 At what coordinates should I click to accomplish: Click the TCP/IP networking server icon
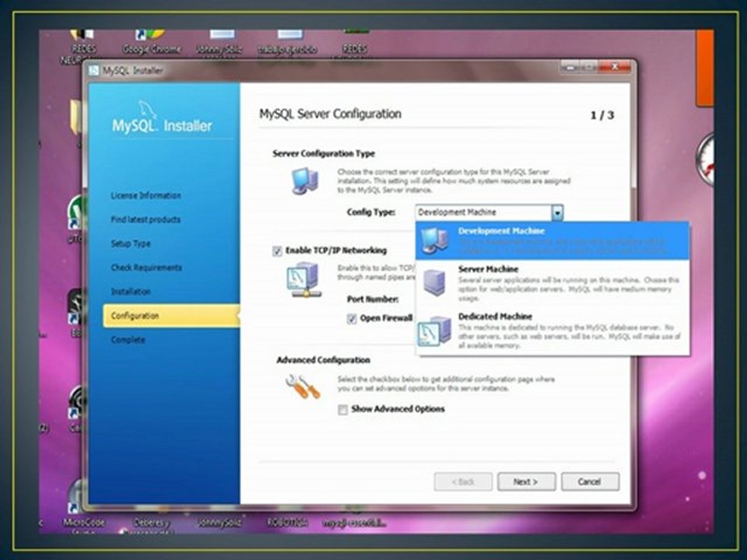tap(303, 281)
